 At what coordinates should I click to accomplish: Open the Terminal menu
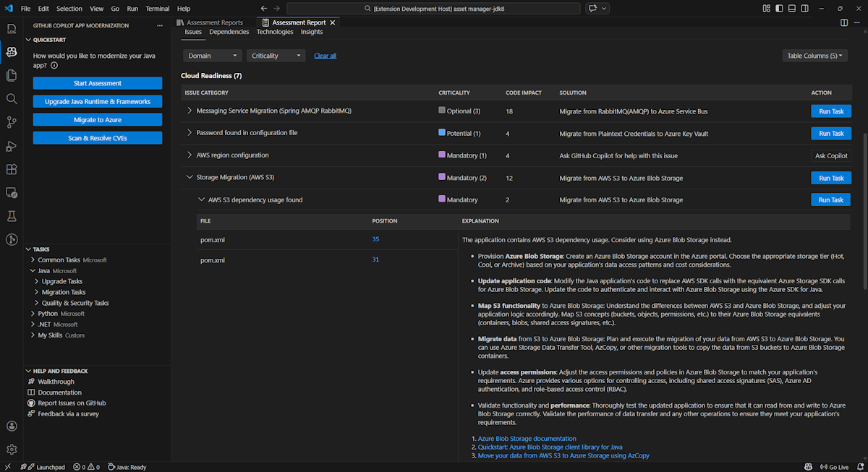tap(157, 9)
